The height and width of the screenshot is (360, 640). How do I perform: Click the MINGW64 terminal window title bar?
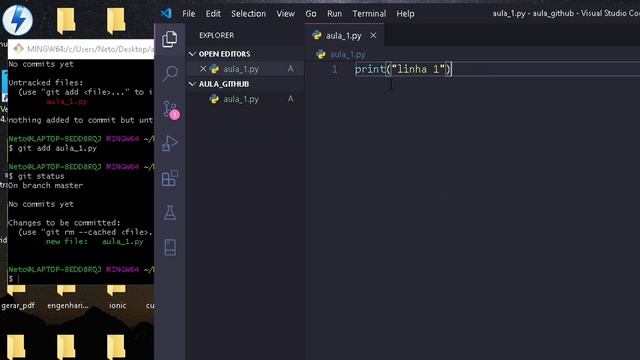coord(81,49)
